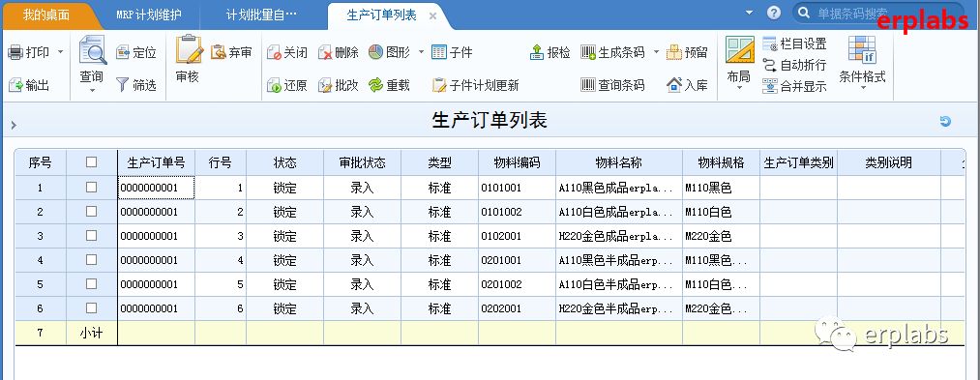Screen dimensions: 980x380
Task: Click the 物料名称 column header
Action: [619, 162]
